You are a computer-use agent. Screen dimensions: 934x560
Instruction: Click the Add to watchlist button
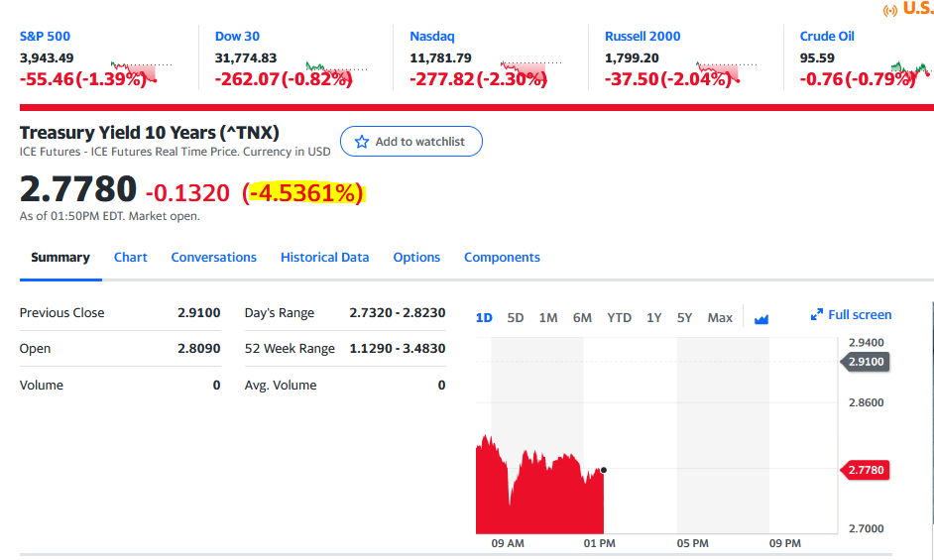(x=411, y=141)
